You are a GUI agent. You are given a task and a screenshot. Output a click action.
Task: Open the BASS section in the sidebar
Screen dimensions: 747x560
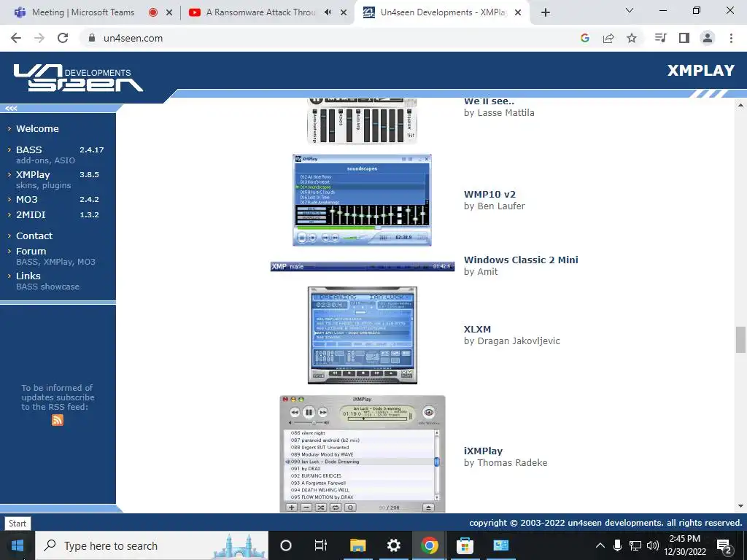(x=29, y=149)
